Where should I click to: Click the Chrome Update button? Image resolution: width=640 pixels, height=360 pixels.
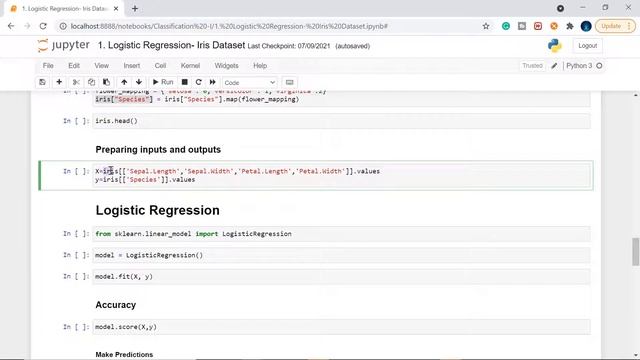(615, 26)
